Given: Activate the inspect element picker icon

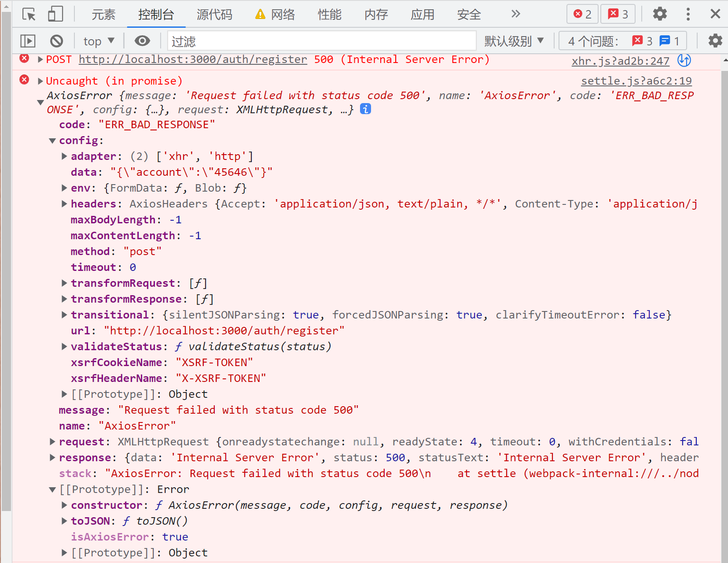Looking at the screenshot, I should (x=29, y=15).
